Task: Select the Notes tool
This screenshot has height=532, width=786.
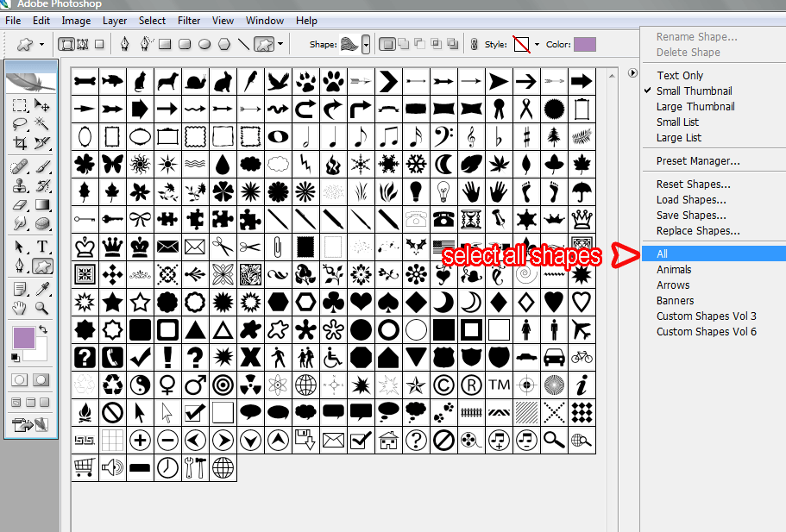Action: [20, 289]
